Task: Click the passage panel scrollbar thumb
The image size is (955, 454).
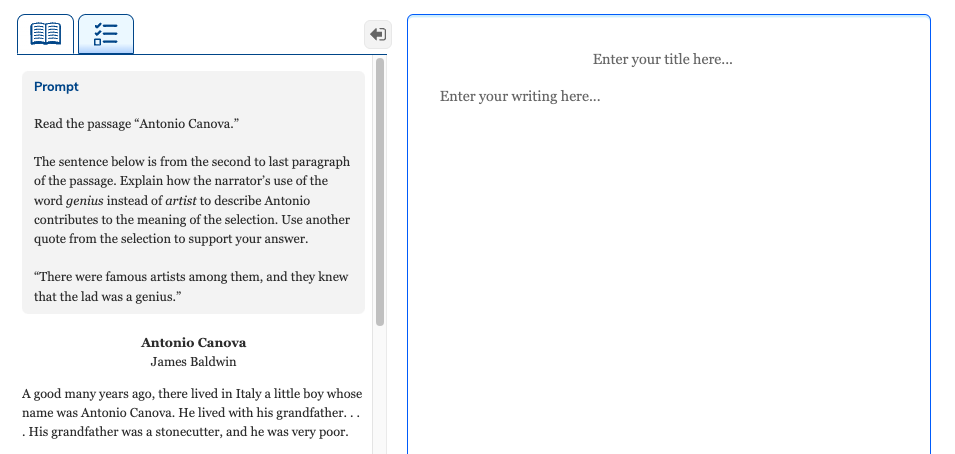Action: [x=380, y=190]
